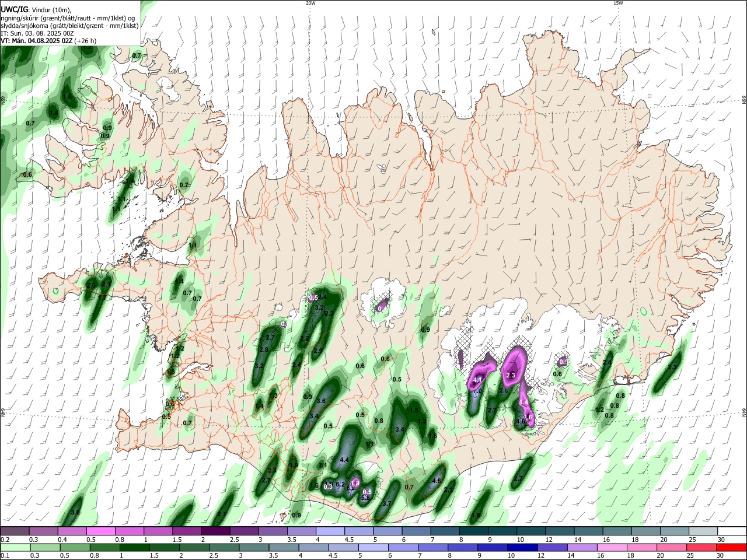Pick the dark teal 8 snow legend swatch
Viewport: 747px width, 560px height.
pos(474,531)
